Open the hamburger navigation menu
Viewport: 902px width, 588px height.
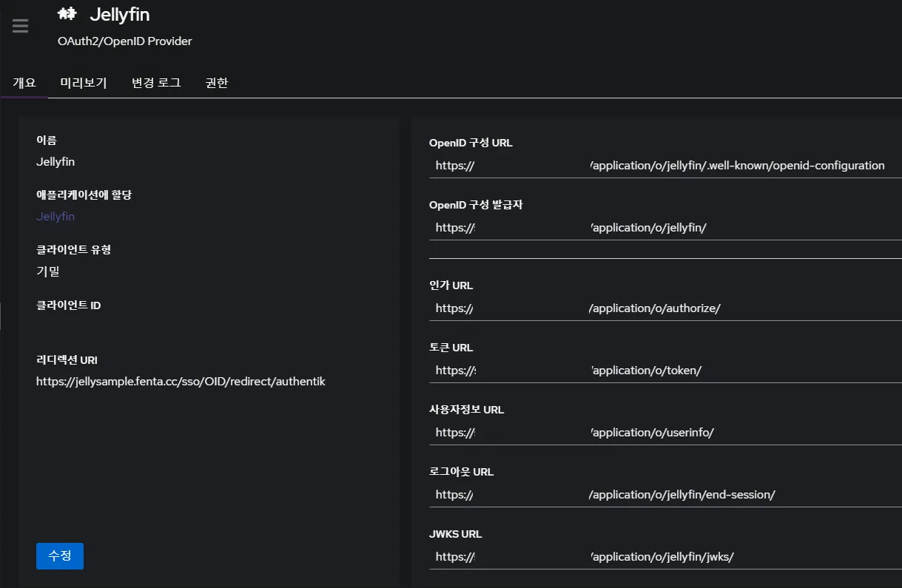click(20, 26)
